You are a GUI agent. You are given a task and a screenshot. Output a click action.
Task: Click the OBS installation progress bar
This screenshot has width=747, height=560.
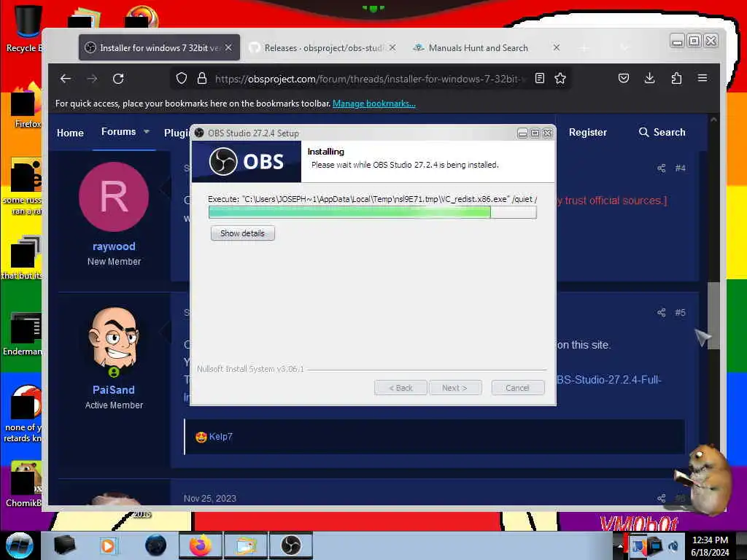(x=373, y=212)
